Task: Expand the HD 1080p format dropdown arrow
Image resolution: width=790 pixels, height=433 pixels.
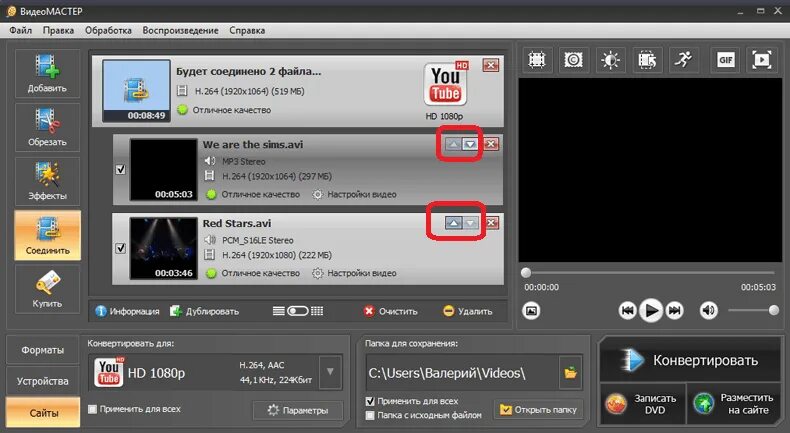Action: (x=330, y=372)
